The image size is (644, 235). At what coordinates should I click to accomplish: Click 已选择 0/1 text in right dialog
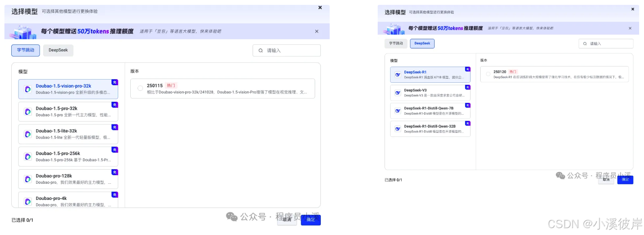click(393, 180)
